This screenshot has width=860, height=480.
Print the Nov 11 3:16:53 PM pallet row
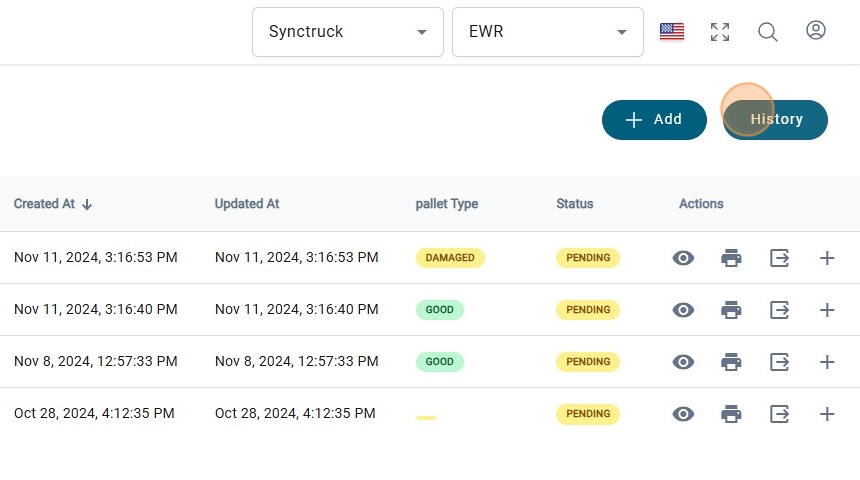pos(732,258)
